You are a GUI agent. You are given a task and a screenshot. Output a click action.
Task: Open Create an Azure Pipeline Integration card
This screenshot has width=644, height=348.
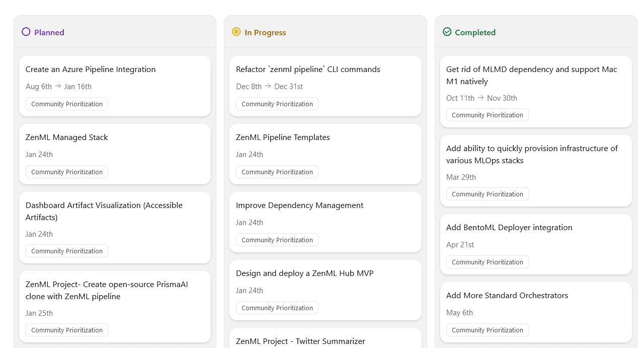coord(91,69)
